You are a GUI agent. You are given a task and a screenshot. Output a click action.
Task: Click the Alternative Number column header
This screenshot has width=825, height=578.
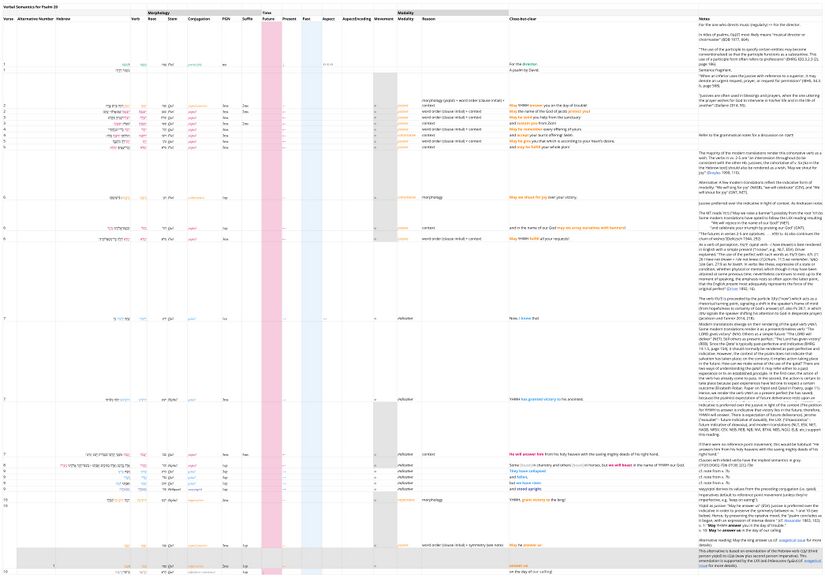[36, 19]
